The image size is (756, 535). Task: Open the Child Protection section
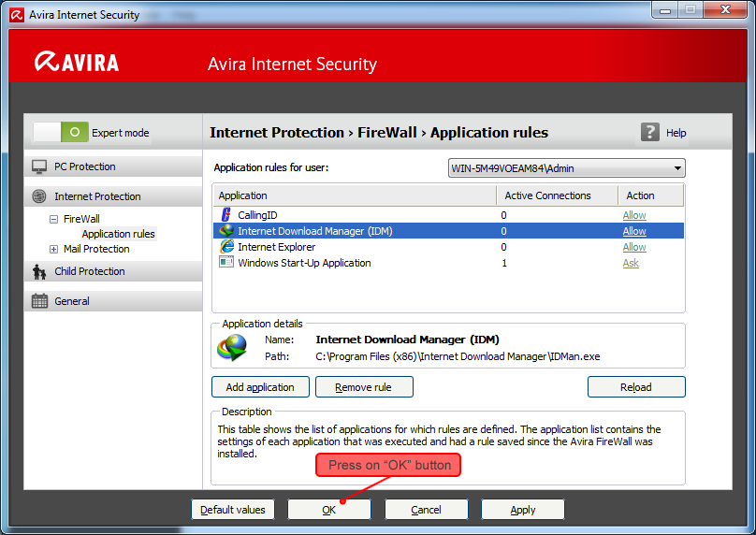(113, 271)
